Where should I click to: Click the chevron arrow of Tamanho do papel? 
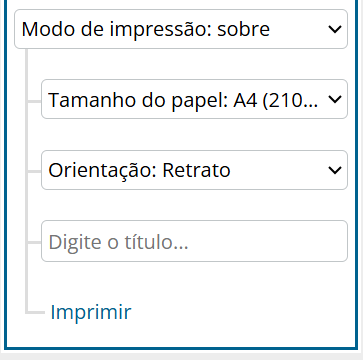click(x=335, y=99)
